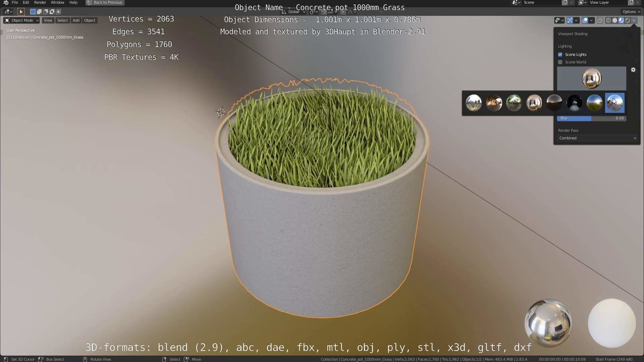The image size is (644, 362).
Task: Open the editor type selector
Action: 8,12
